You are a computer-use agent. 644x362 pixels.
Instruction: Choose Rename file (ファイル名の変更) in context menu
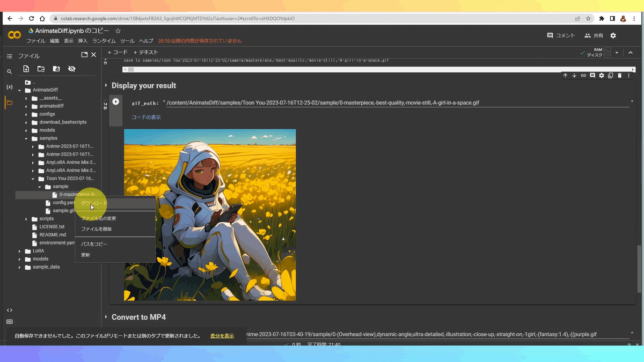115,218
